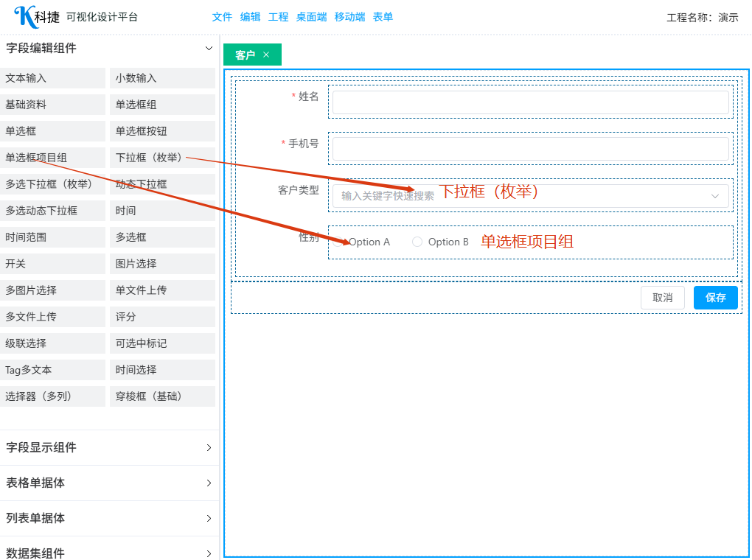Screen dimensions: 752x560
Task: Select the Option B radio button
Action: (x=417, y=242)
